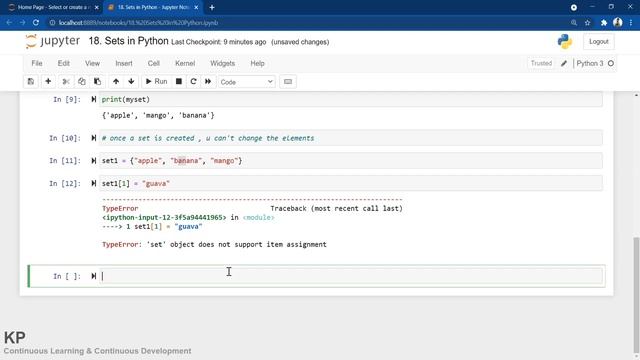Open the browser three-dot menu
The image size is (640, 360).
tap(631, 23)
